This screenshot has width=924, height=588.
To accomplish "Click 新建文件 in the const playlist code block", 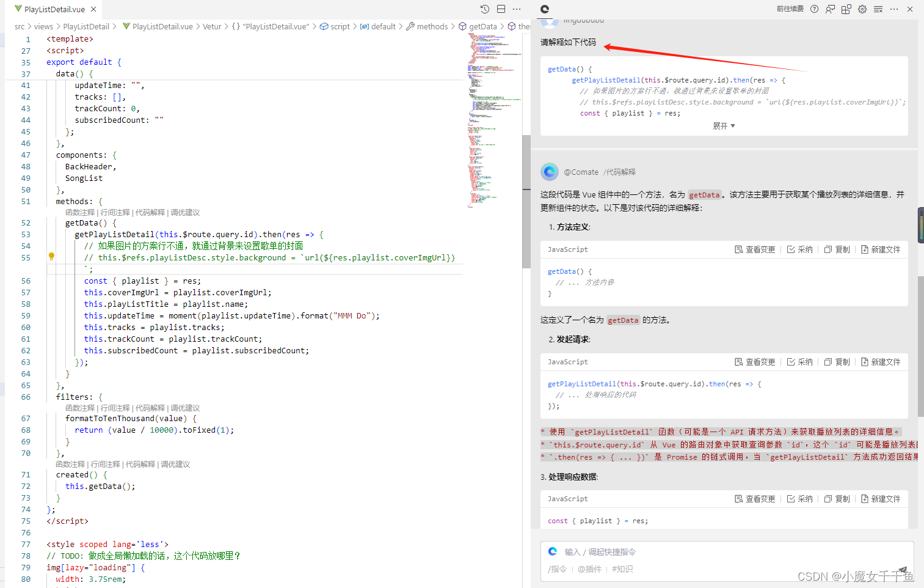I will pos(881,499).
